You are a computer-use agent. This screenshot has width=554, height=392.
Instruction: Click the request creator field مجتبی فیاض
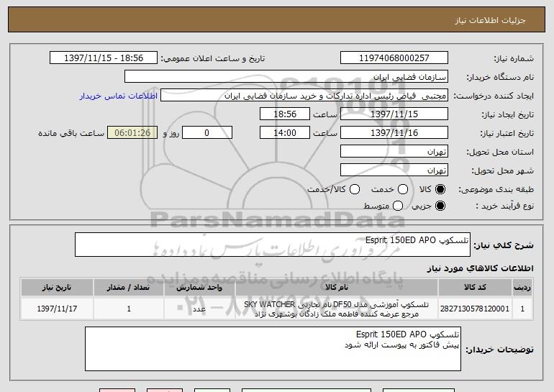tap(304, 96)
